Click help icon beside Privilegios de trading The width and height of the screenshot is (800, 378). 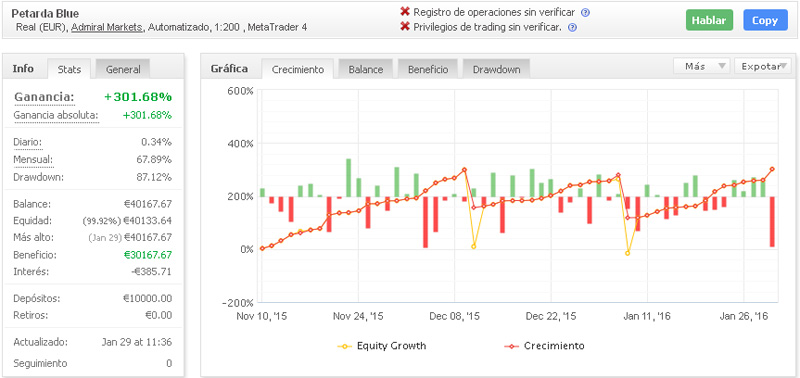[572, 28]
